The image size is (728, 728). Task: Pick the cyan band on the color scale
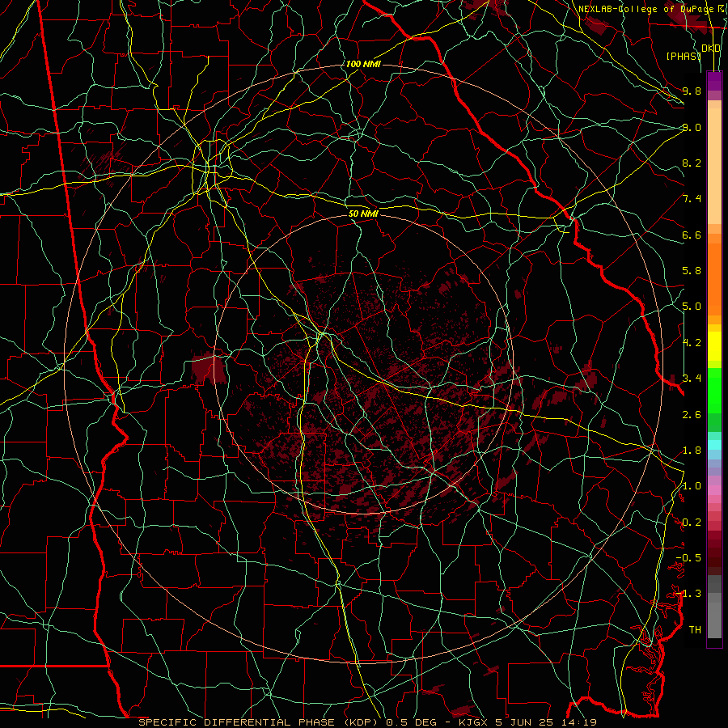tap(714, 444)
